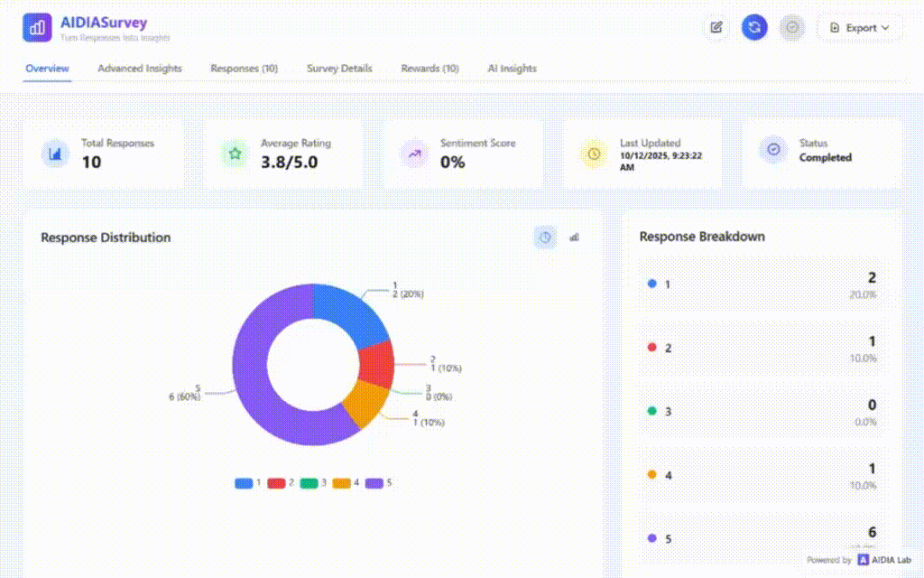This screenshot has height=578, width=924.
Task: Click the Total Responses bar chart icon
Action: click(x=55, y=154)
